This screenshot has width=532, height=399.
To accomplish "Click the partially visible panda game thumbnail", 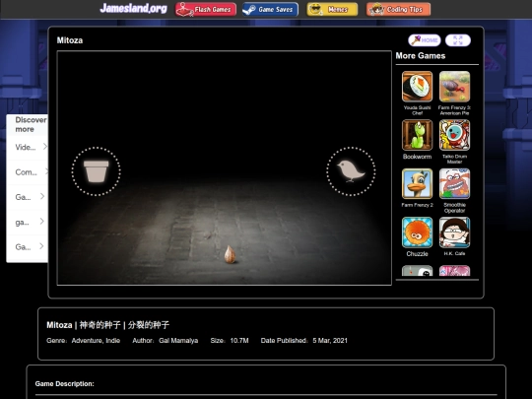I will [417, 271].
